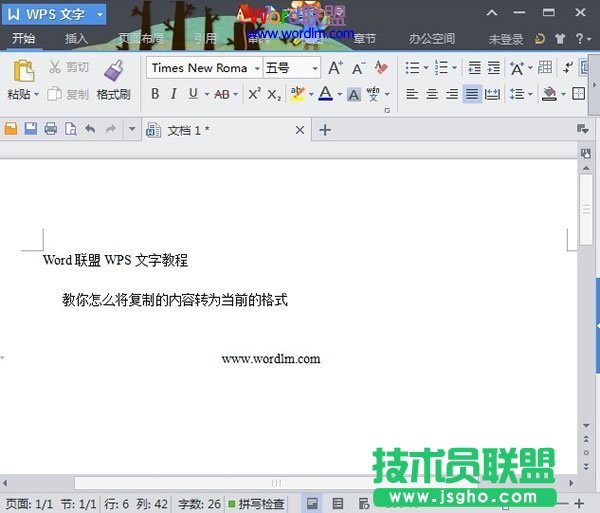
Task: Increase font size with the A+ icon
Action: pos(336,68)
